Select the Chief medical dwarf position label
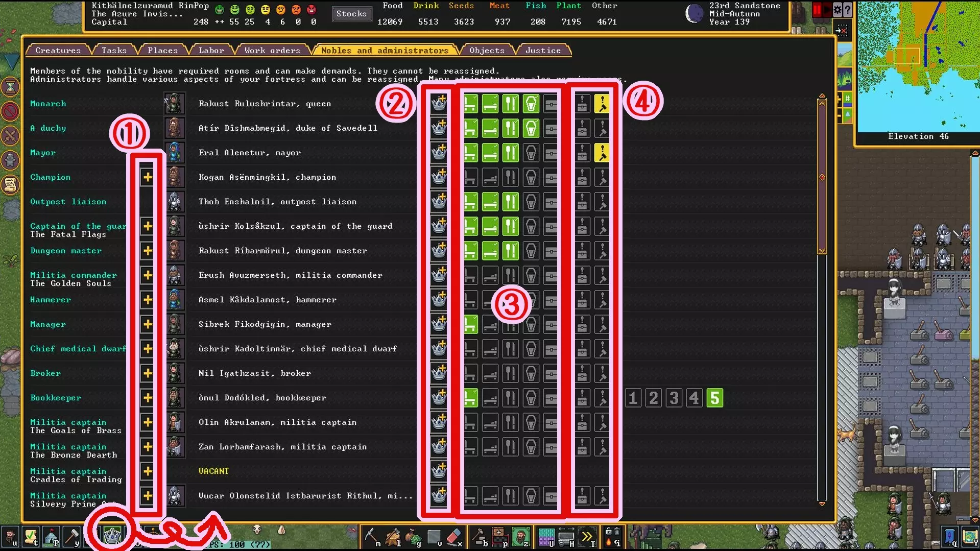 click(78, 349)
